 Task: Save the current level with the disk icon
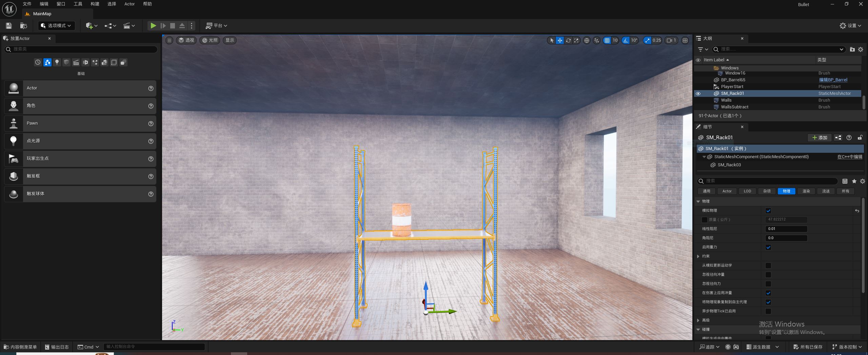9,26
